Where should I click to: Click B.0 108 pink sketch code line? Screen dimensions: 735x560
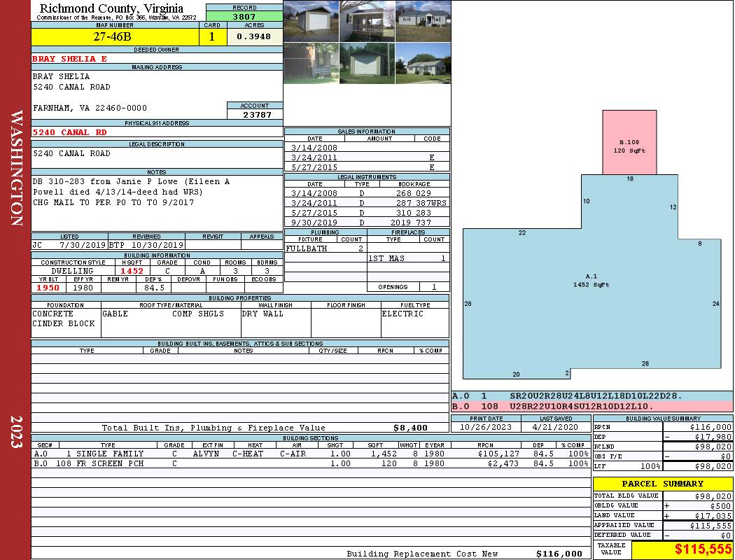(592, 406)
